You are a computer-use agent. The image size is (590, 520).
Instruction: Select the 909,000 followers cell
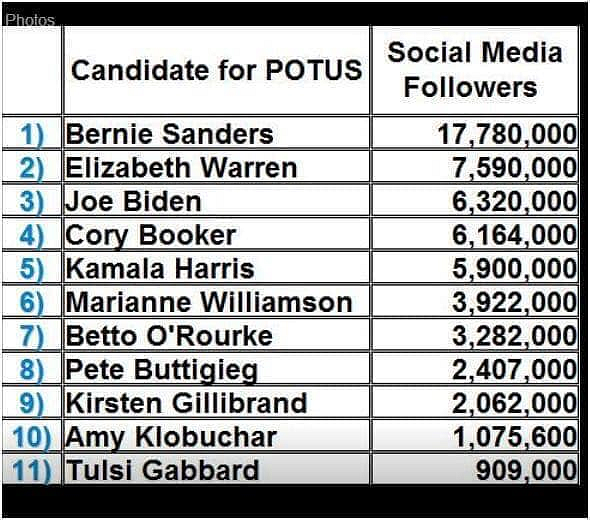pos(475,469)
